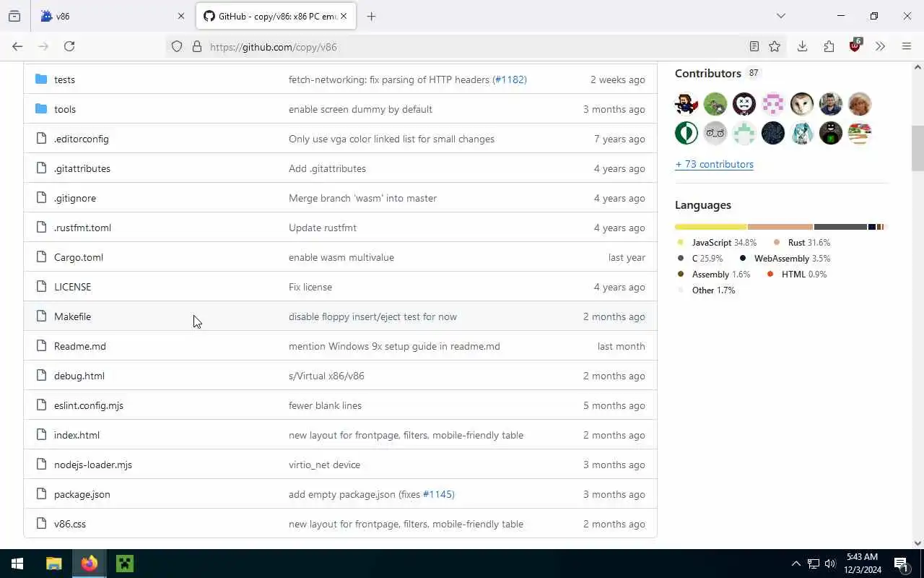
Task: Click the tests folder icon
Action: tap(41, 79)
